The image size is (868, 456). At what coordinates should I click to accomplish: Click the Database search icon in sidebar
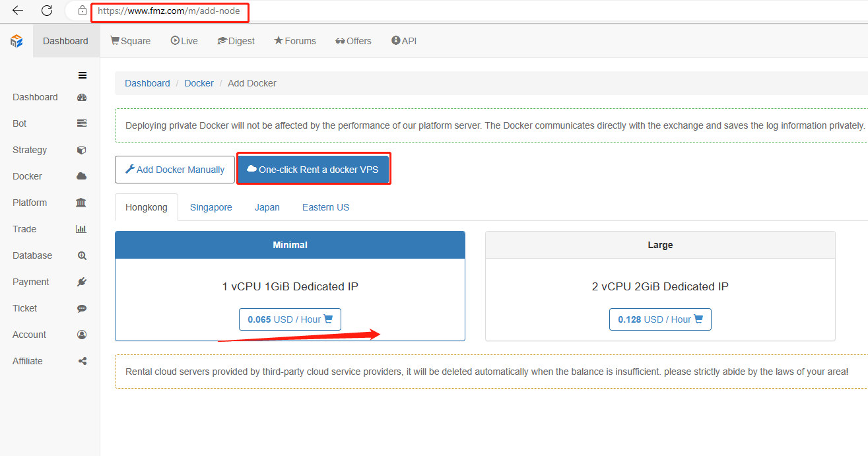(x=82, y=255)
